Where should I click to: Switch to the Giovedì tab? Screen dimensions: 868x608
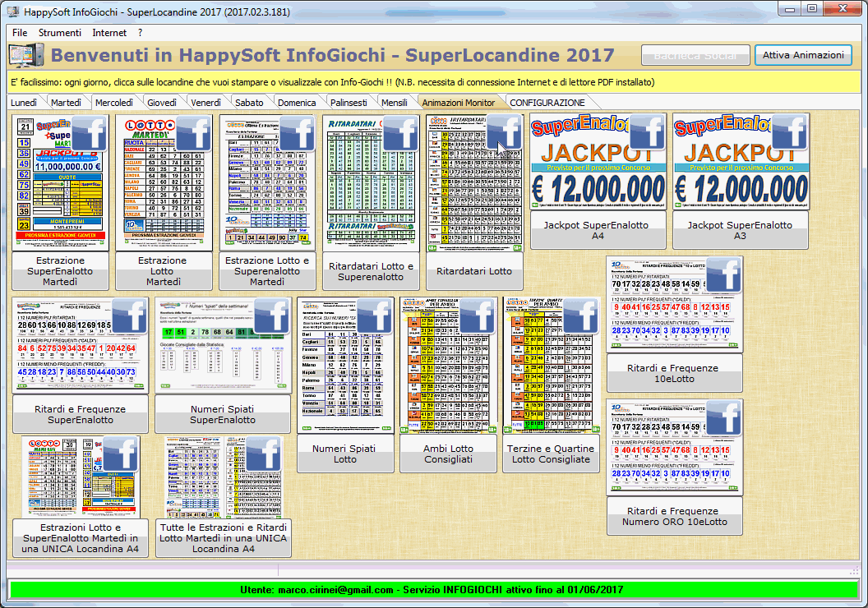tap(162, 103)
